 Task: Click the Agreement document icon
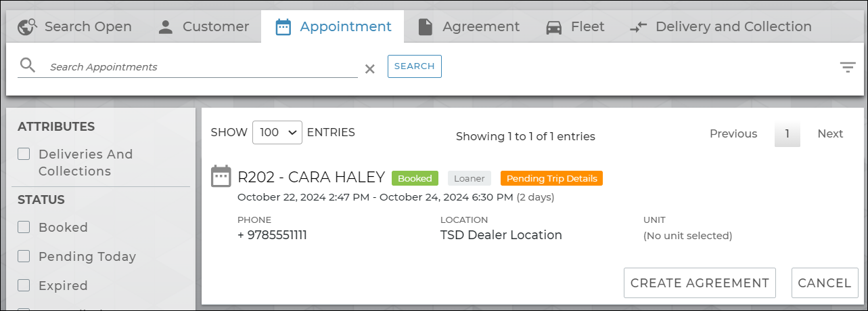pos(426,27)
